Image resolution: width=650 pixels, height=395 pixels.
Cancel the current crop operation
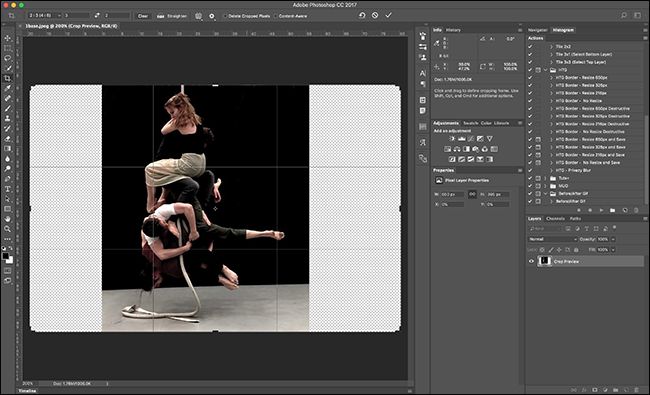(x=375, y=15)
